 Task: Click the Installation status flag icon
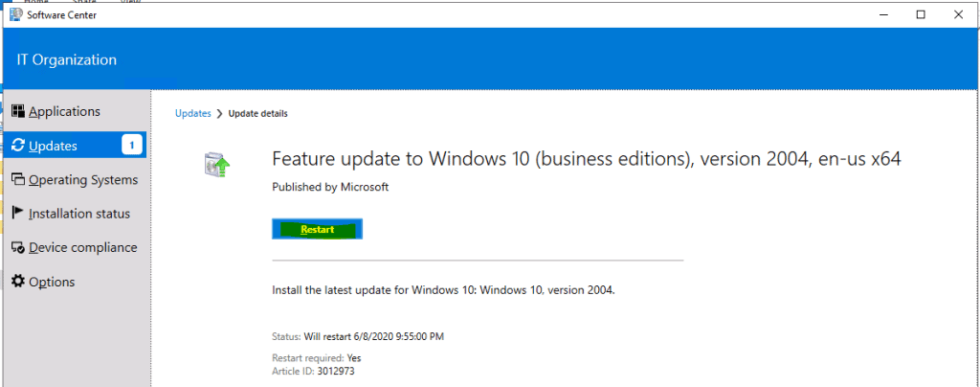[17, 214]
